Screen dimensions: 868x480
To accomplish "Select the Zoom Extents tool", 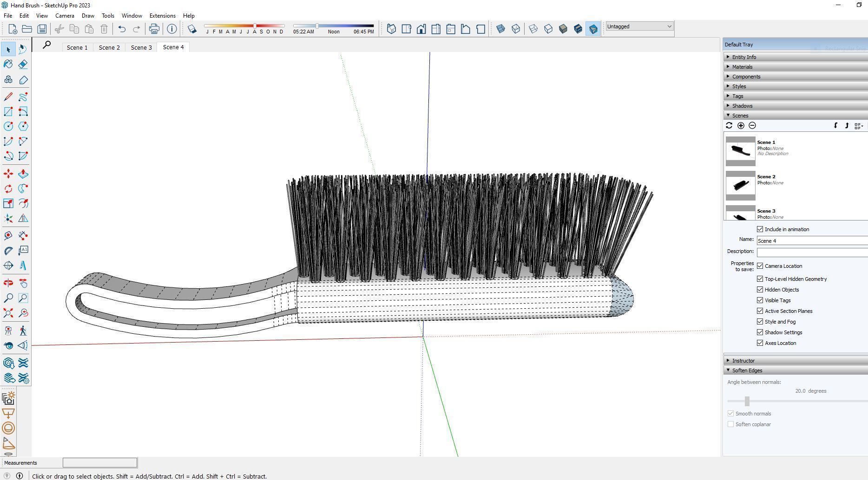I will 8,313.
